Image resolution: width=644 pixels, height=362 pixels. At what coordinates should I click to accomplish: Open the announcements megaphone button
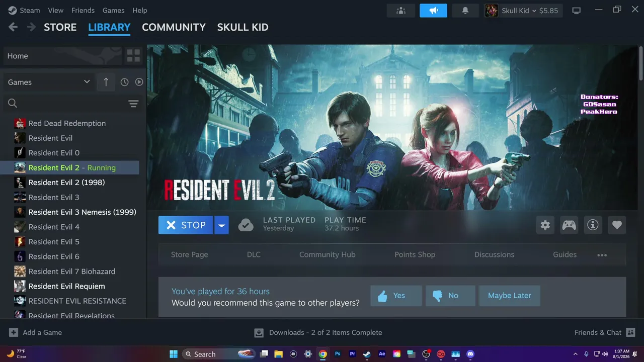click(x=433, y=11)
